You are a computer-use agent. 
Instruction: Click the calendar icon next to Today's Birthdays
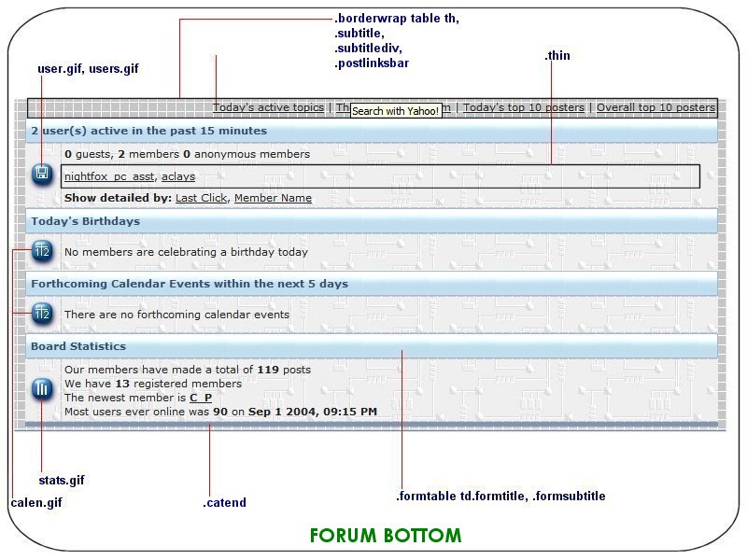pyautogui.click(x=41, y=252)
